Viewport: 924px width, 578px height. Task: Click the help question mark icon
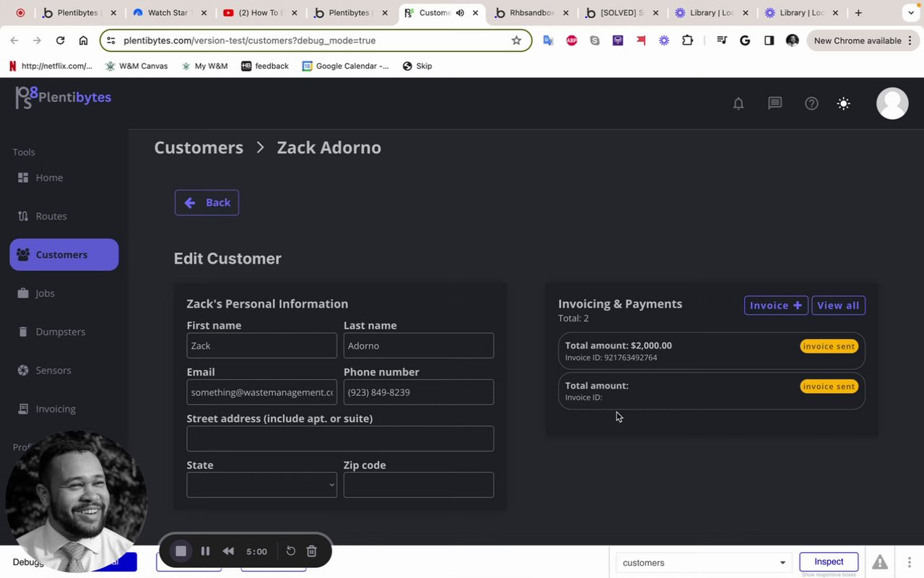coord(811,103)
